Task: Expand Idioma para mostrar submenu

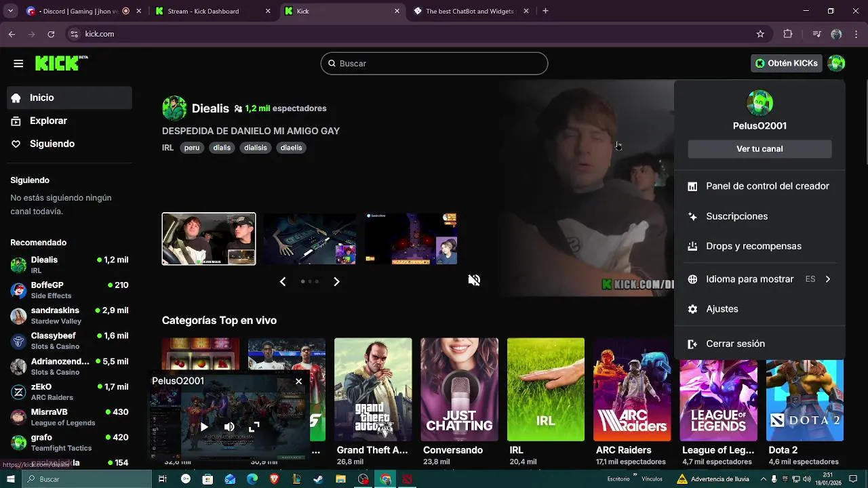Action: (x=759, y=279)
